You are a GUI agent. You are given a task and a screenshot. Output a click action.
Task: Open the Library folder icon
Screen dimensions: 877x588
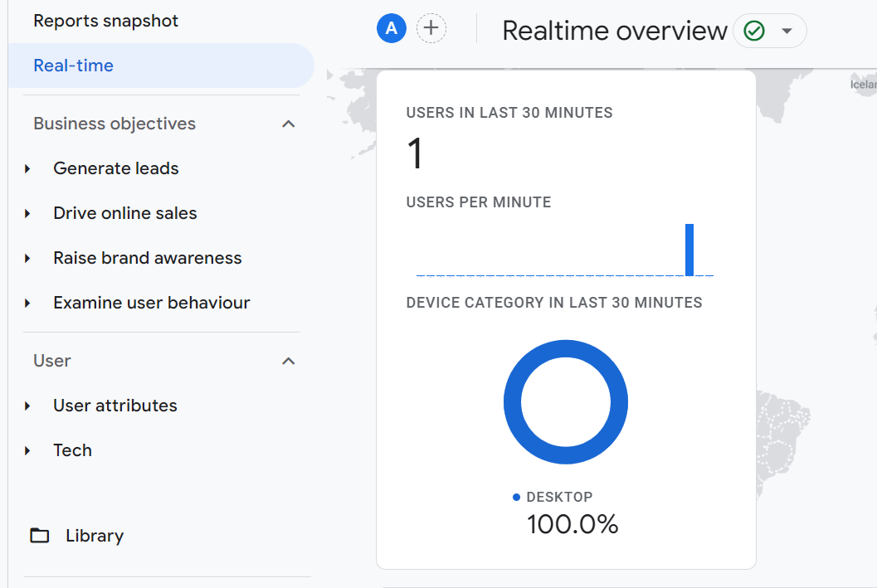[x=40, y=536]
